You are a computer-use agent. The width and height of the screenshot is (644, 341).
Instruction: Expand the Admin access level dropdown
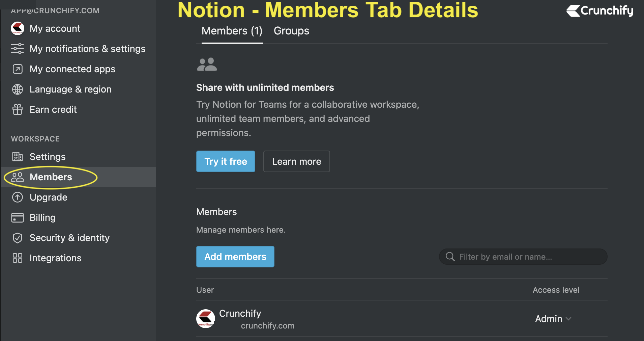tap(553, 319)
